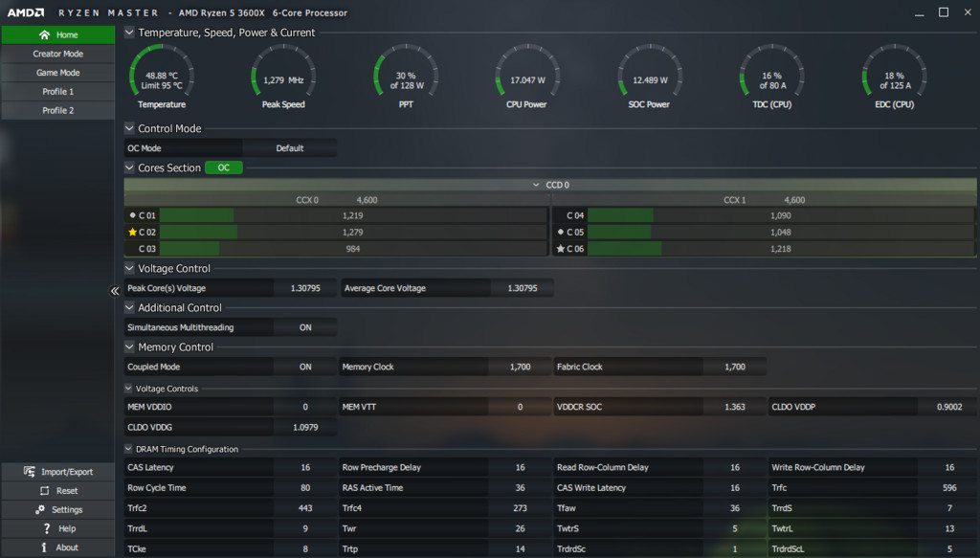Click the C 04 core speed bar
Viewport: 980px width, 558px height.
[x=781, y=215]
